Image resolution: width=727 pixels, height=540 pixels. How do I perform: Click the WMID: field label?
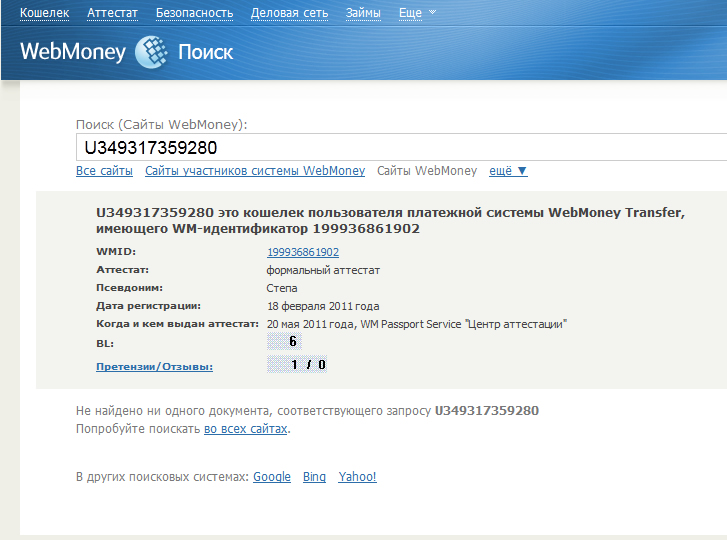(116, 252)
